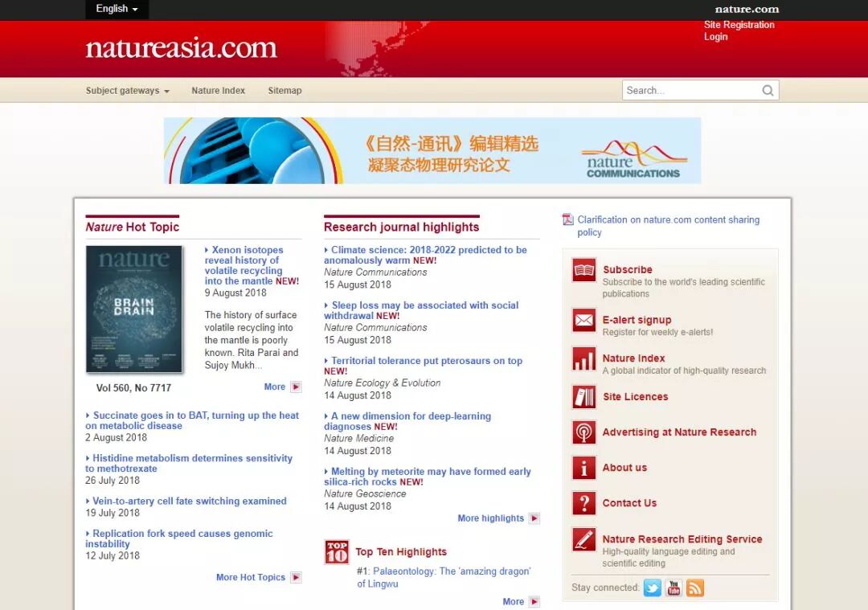Open the Subscribe link
868x610 pixels.
tap(627, 269)
